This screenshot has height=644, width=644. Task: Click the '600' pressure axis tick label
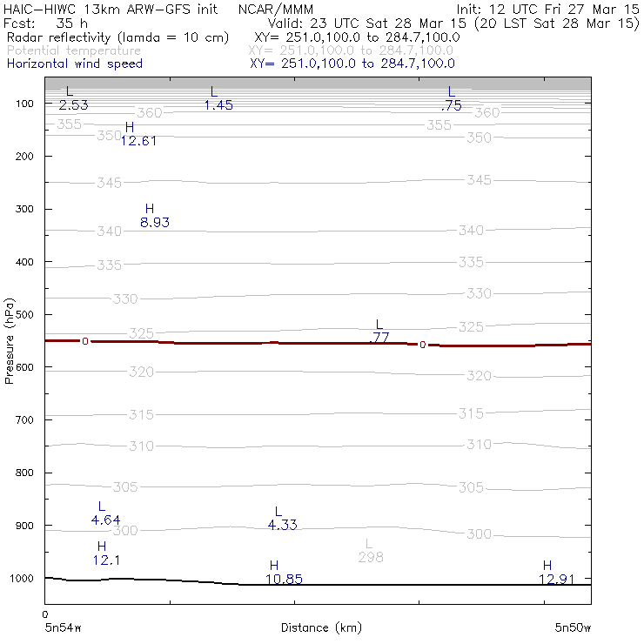pos(24,367)
